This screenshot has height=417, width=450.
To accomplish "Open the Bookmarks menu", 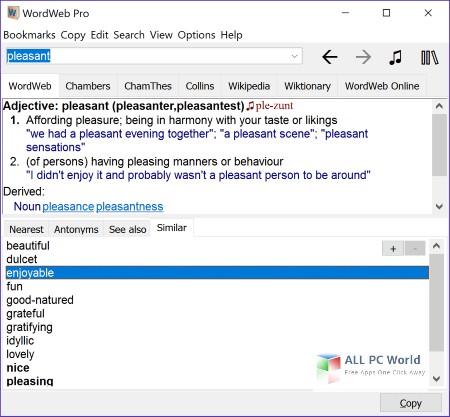I will tap(29, 35).
